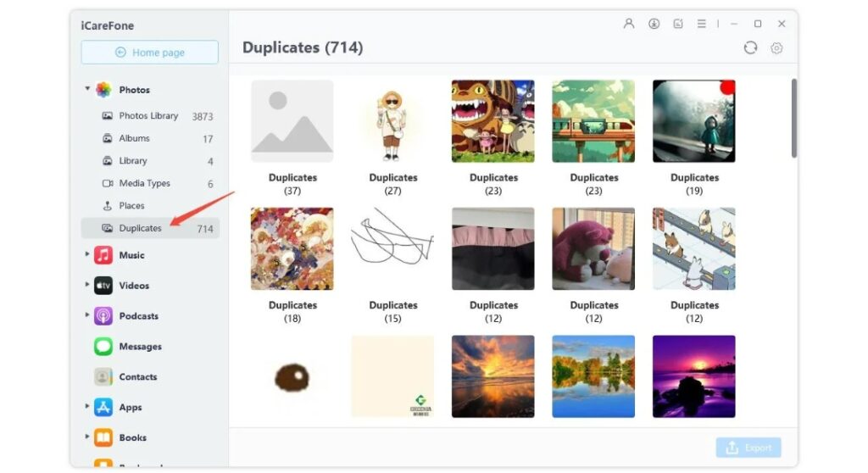Click the Podcasts icon
The height and width of the screenshot is (473, 868).
(103, 316)
